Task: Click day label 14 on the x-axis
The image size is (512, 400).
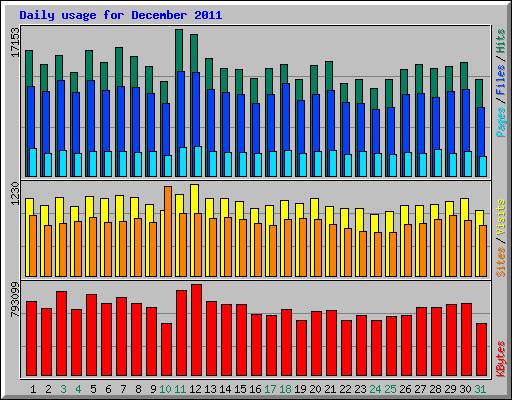Action: point(225,389)
